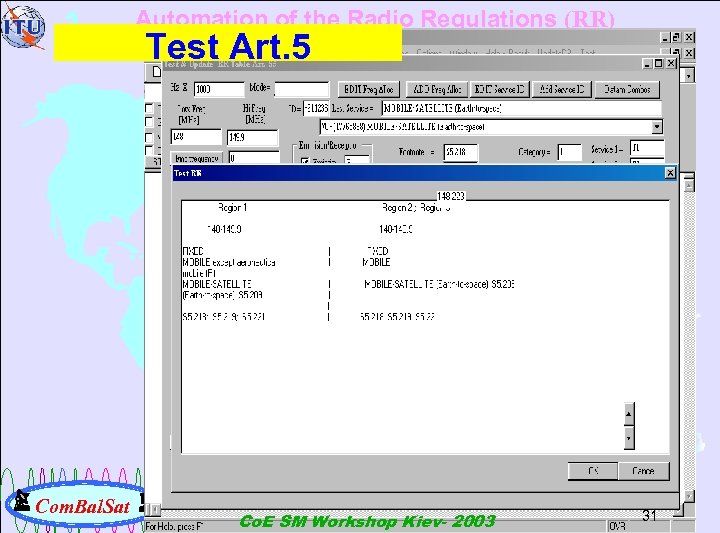Click into the Mode input field
The image size is (720, 533).
tap(302, 89)
